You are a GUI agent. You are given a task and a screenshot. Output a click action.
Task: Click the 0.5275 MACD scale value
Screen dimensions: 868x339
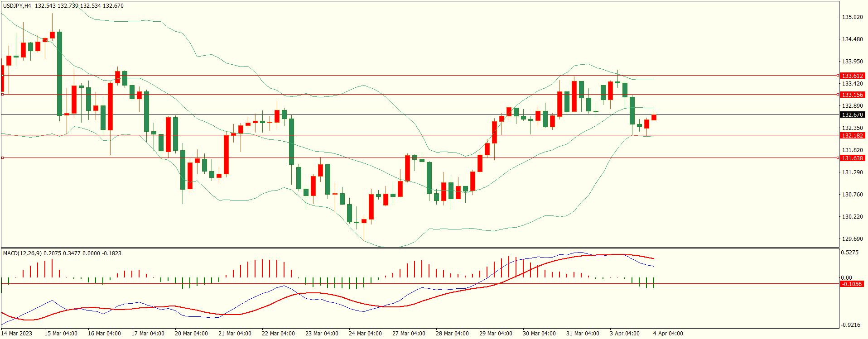click(849, 253)
